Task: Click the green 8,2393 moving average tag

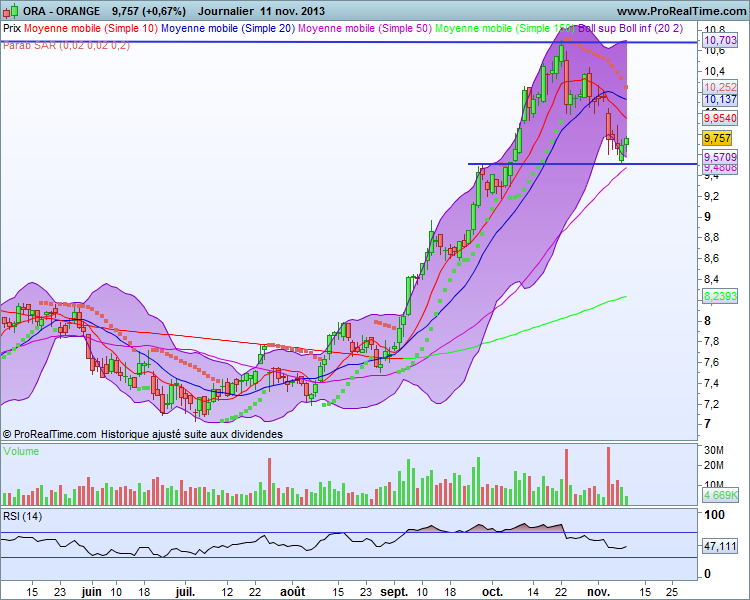Action: pos(720,296)
